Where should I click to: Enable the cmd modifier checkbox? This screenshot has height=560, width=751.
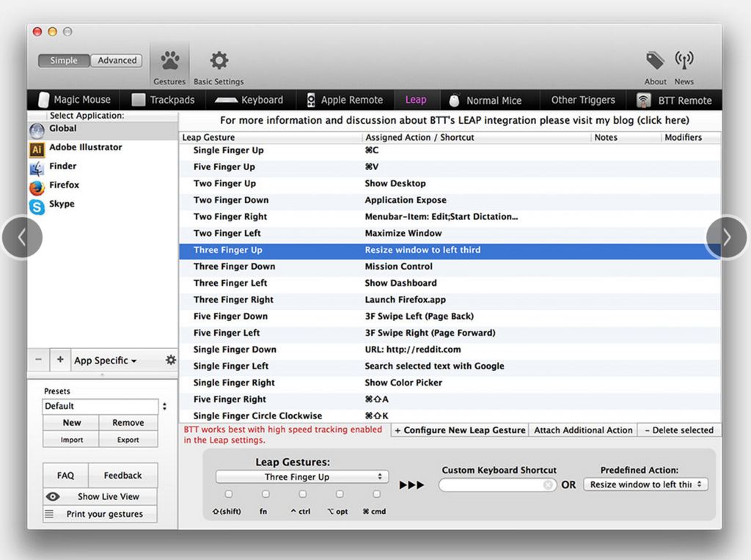pyautogui.click(x=376, y=494)
